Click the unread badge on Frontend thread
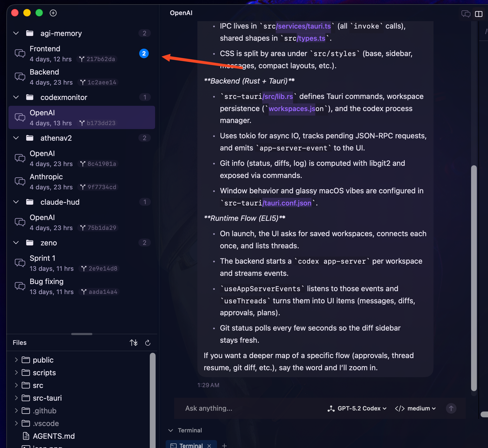 click(144, 53)
